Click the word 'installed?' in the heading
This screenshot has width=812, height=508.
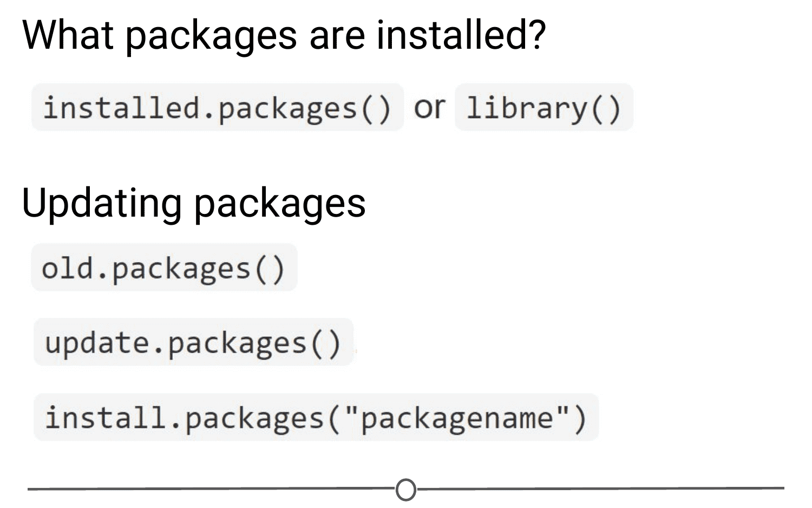[461, 35]
